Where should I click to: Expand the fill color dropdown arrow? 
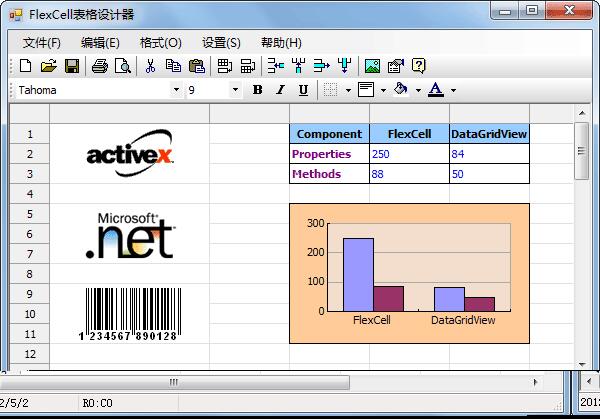tap(418, 90)
